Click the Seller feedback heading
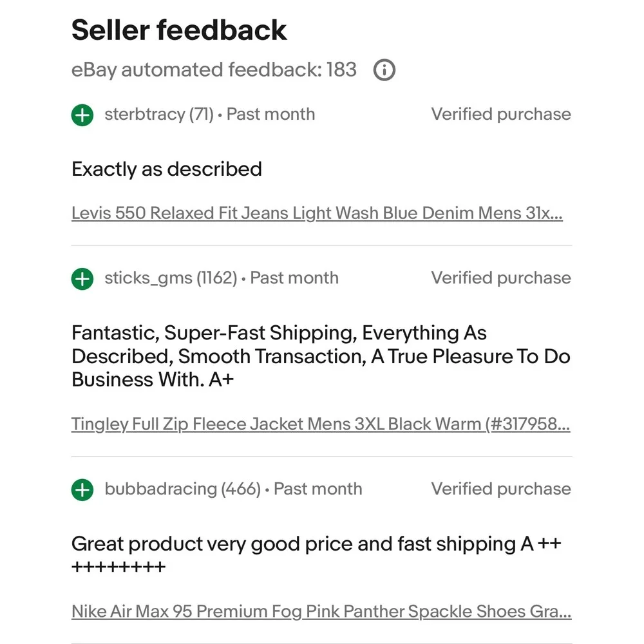Screen dimensions: 644x644 179,30
